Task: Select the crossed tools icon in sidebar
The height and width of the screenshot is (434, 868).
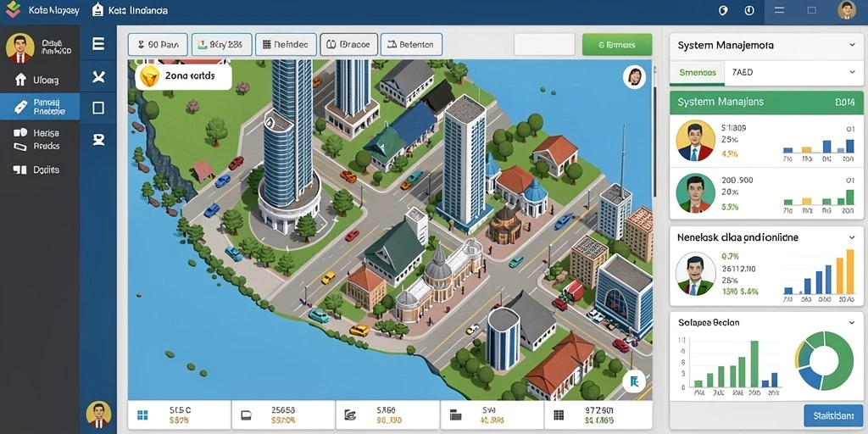Action: click(98, 76)
